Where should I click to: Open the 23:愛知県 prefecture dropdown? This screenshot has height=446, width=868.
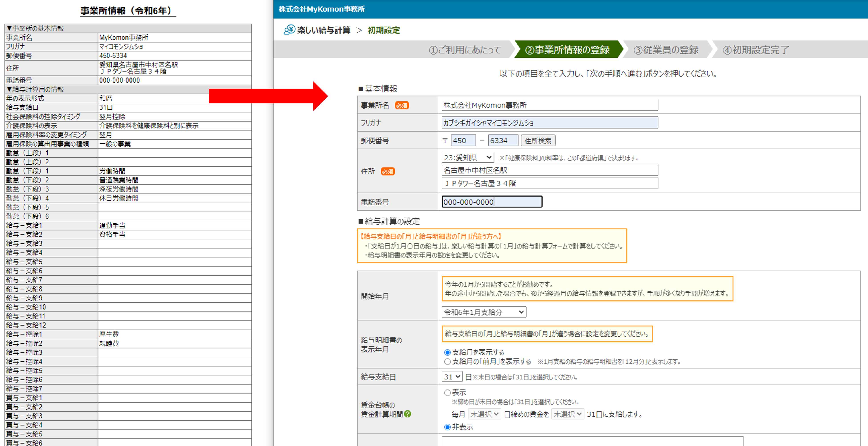click(x=468, y=157)
